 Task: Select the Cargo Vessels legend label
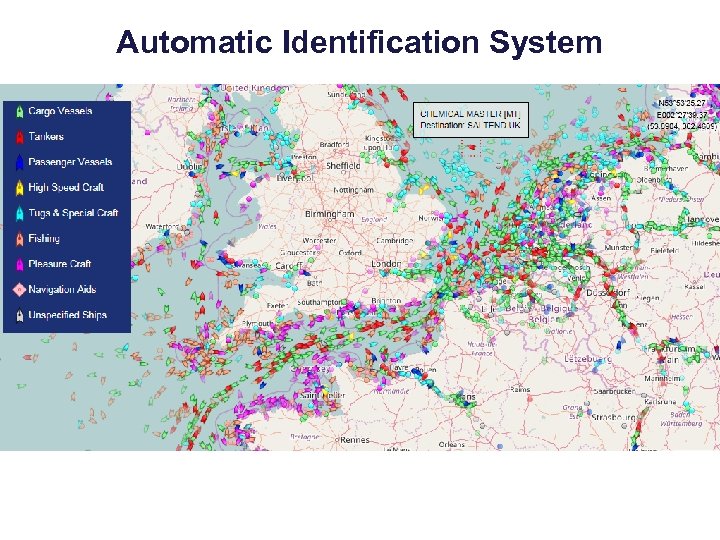60,111
